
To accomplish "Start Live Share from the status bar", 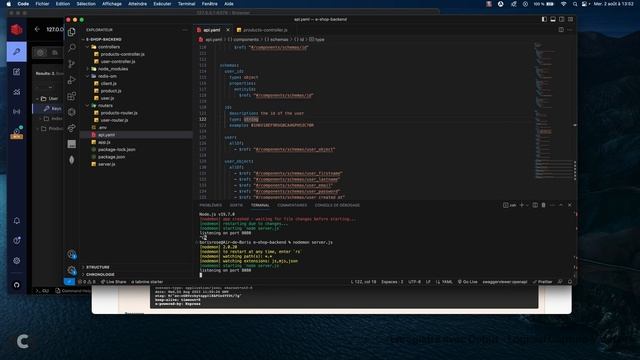I will (113, 282).
